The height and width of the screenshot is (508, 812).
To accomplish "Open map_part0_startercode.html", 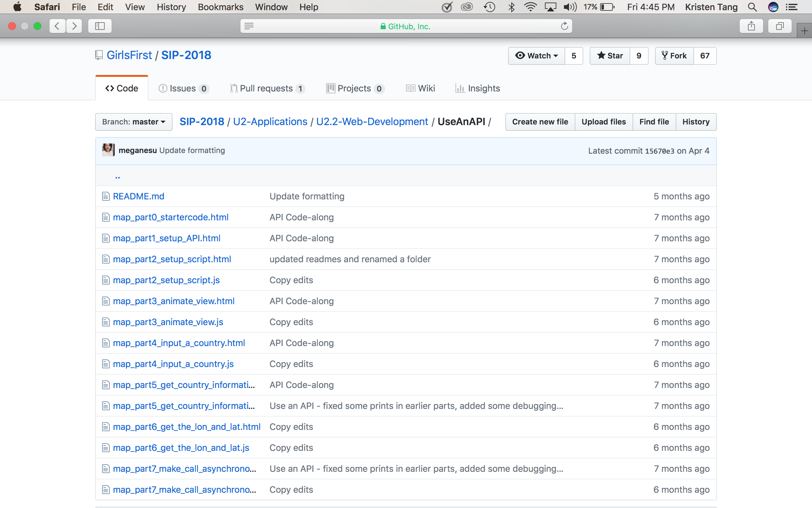I will [x=171, y=217].
